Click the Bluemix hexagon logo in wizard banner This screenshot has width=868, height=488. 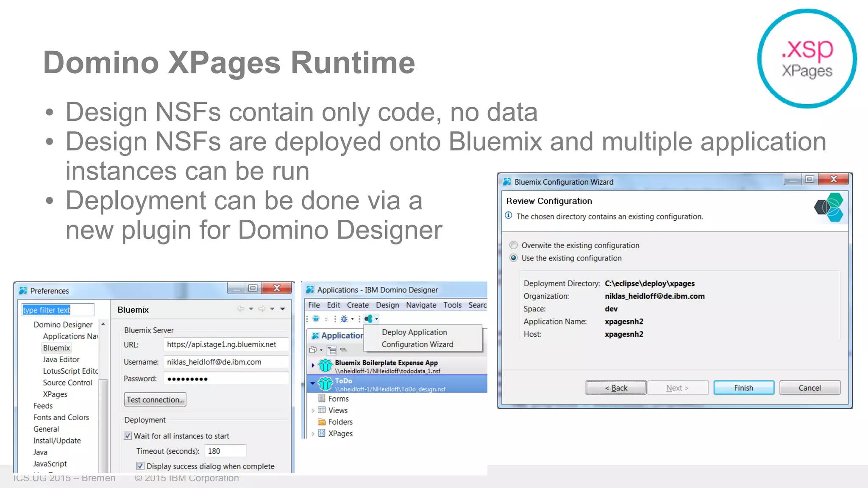point(829,207)
